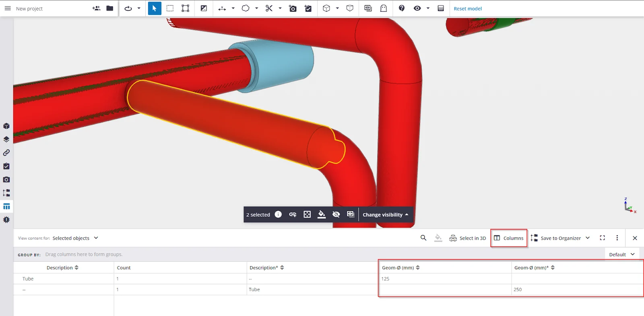Expand the Save to Organizer arrow
The height and width of the screenshot is (316, 644).
[588, 238]
